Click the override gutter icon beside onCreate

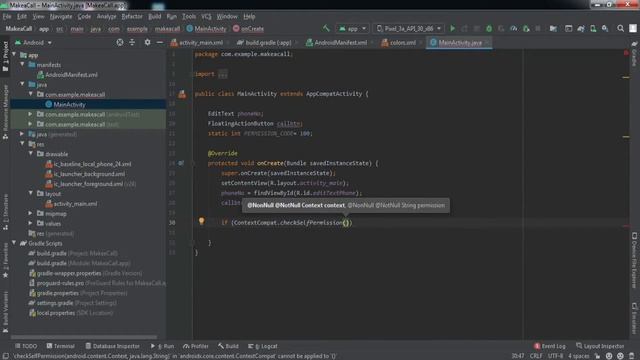point(181,163)
